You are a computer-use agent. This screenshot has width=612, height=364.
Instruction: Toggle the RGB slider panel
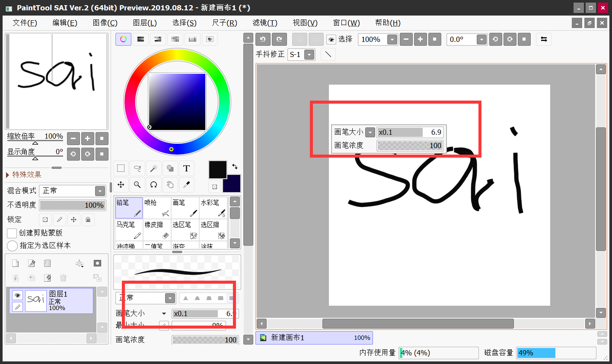pyautogui.click(x=140, y=39)
